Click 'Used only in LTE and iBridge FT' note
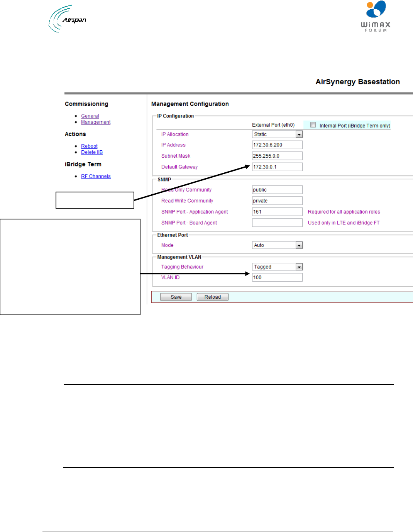413x532 pixels. tap(344, 223)
